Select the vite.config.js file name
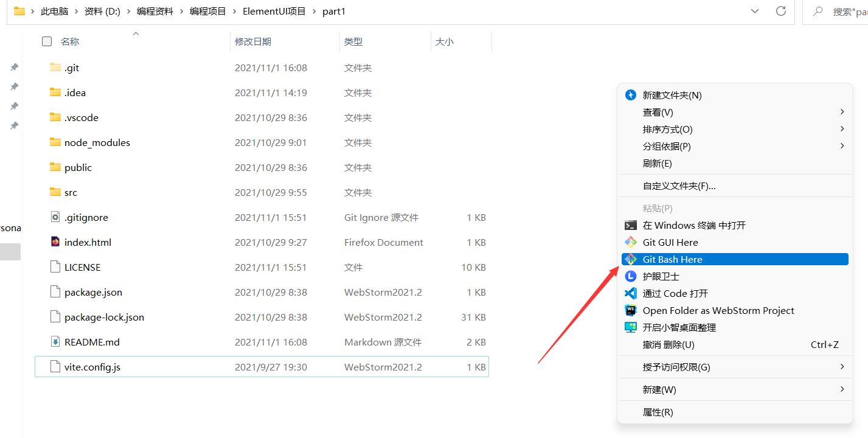 click(92, 367)
